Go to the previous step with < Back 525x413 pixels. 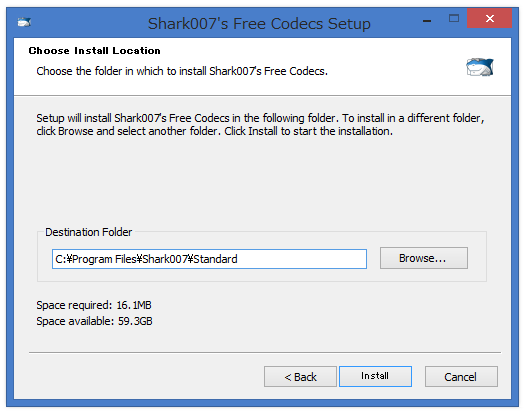pos(300,377)
